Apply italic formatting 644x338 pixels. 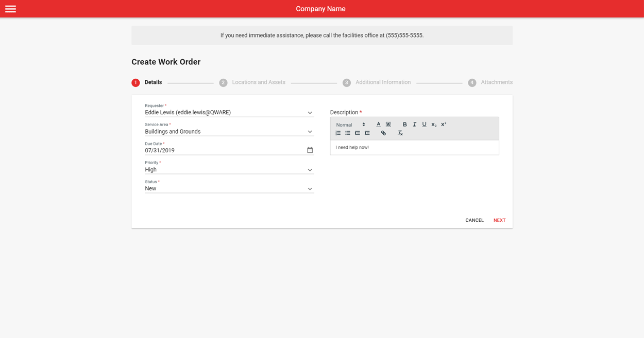pos(415,124)
